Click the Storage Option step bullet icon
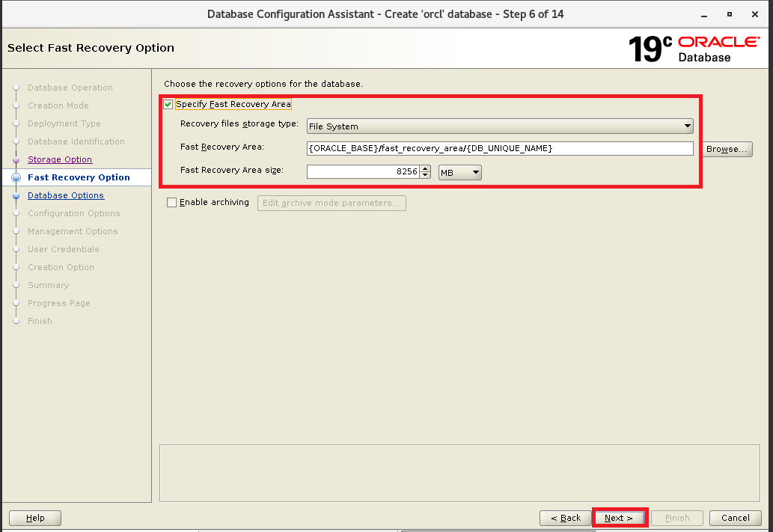Screen dimensions: 773x532 click(x=16, y=159)
